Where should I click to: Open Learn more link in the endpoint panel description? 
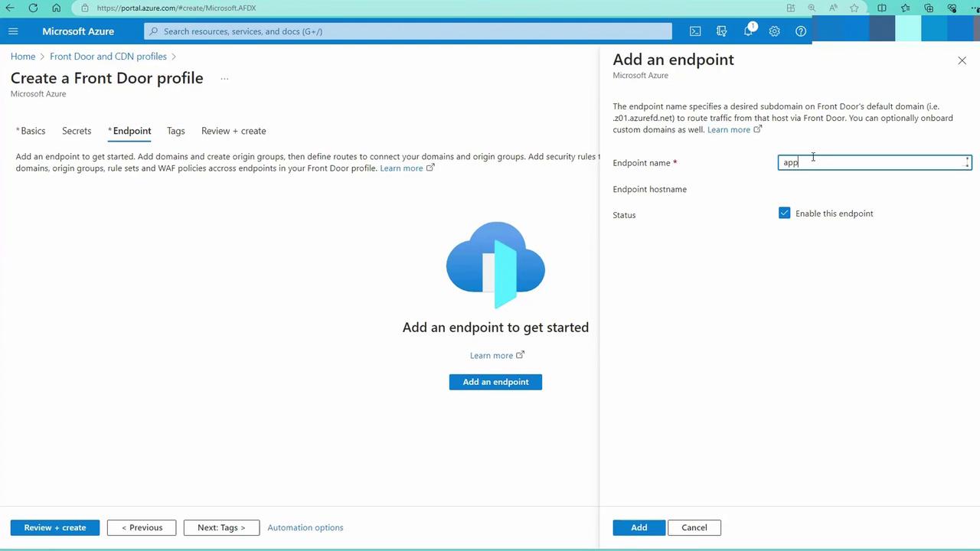pos(734,130)
